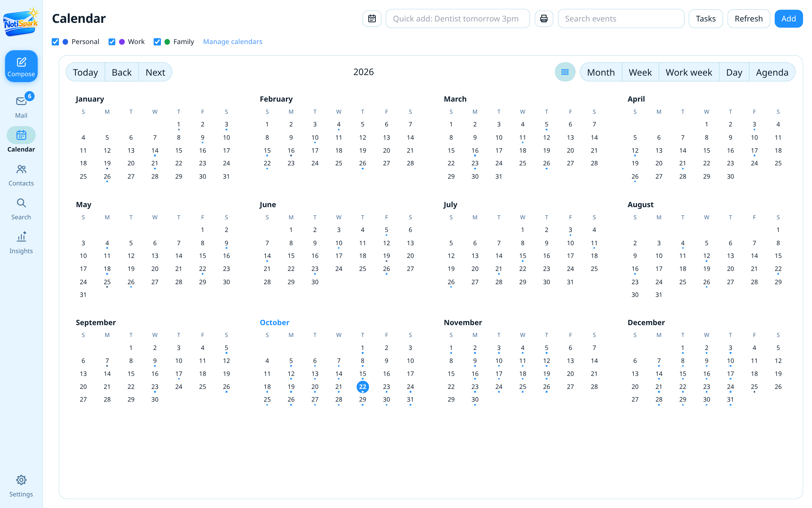The image size is (812, 508).
Task: Click the Compose pencil icon
Action: (x=21, y=62)
